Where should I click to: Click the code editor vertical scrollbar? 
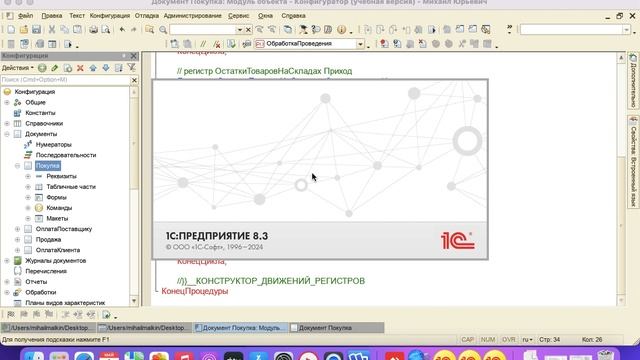point(621,180)
